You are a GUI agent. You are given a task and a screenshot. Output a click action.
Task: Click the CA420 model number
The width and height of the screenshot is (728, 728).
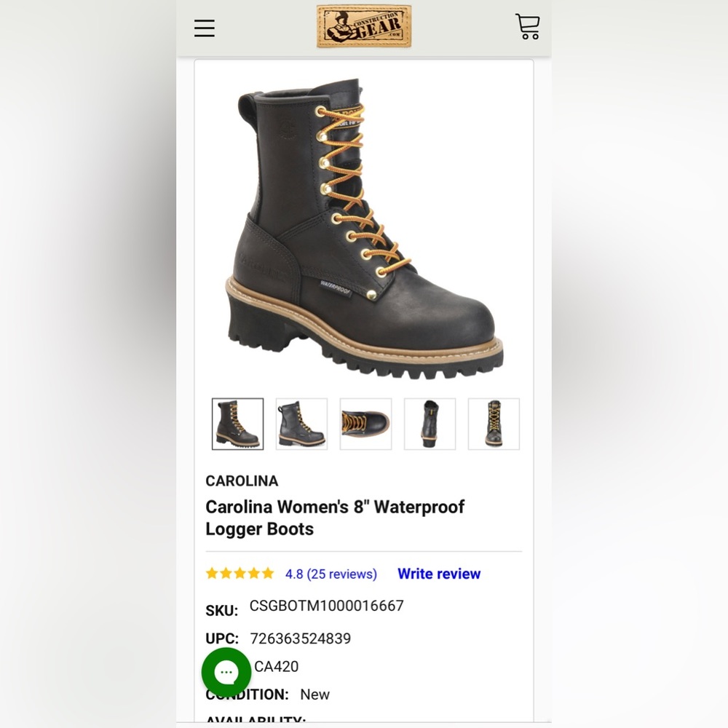(276, 667)
